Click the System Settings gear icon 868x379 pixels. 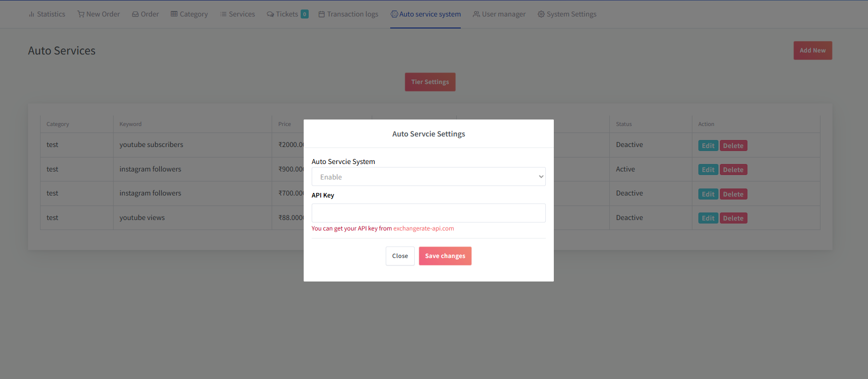[541, 14]
